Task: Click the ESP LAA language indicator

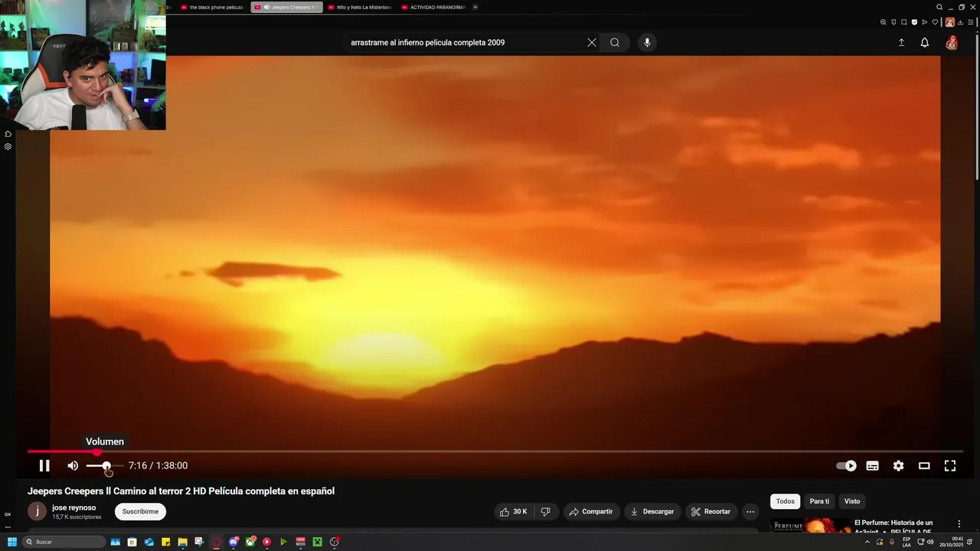Action: 906,542
